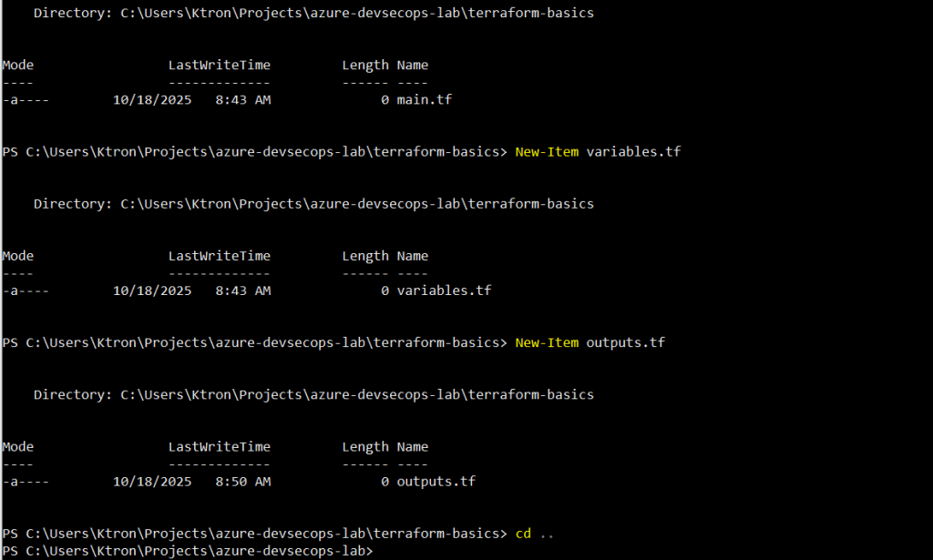Click outputs.tf in the Name column listing
Screen dimensions: 933x560
pos(436,482)
